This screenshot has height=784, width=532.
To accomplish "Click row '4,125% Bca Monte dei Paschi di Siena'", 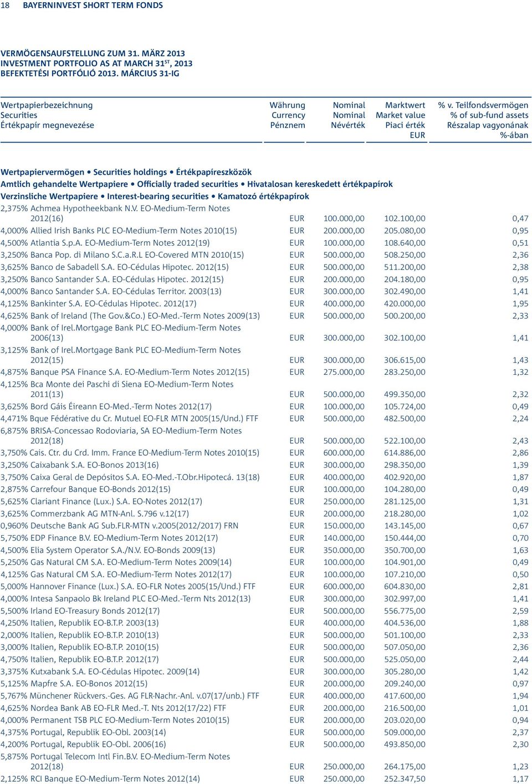I will [264, 389].
